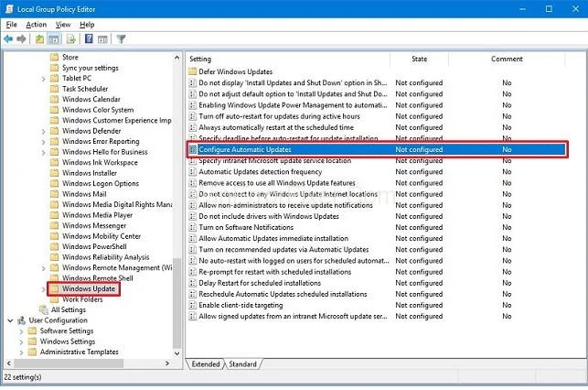Switch to the Standard tab

click(x=242, y=364)
